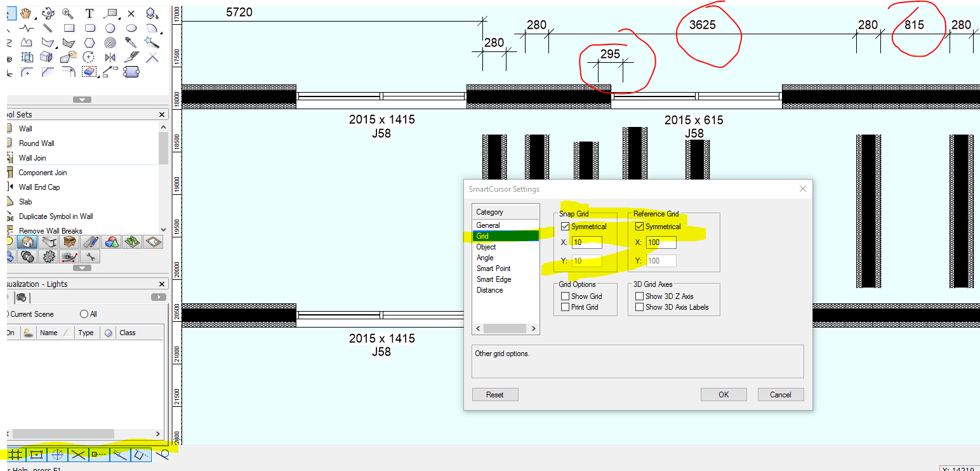The image size is (980, 471).
Task: Activate the Zoom tool
Action: [x=66, y=13]
